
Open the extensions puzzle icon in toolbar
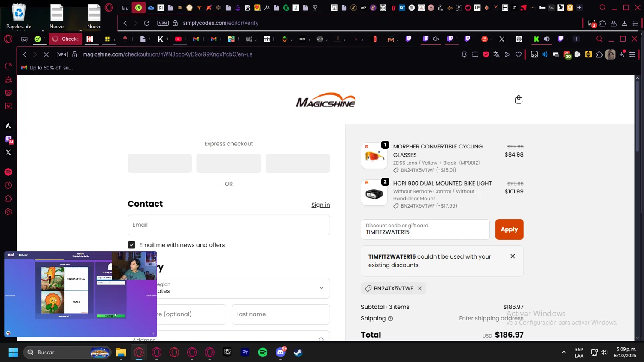(x=599, y=54)
